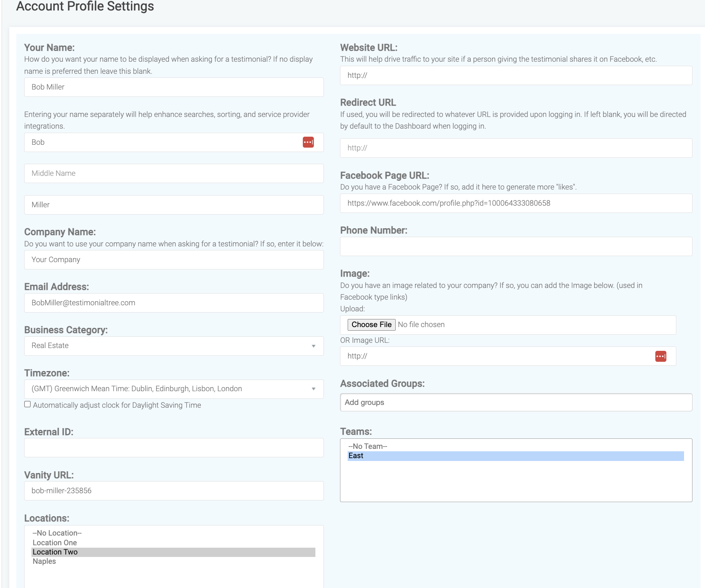Open the Business Category dropdown
The image size is (705, 588).
coord(174,346)
